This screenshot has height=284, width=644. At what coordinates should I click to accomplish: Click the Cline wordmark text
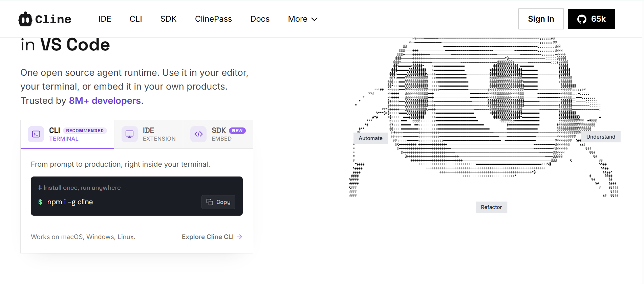[x=53, y=19]
